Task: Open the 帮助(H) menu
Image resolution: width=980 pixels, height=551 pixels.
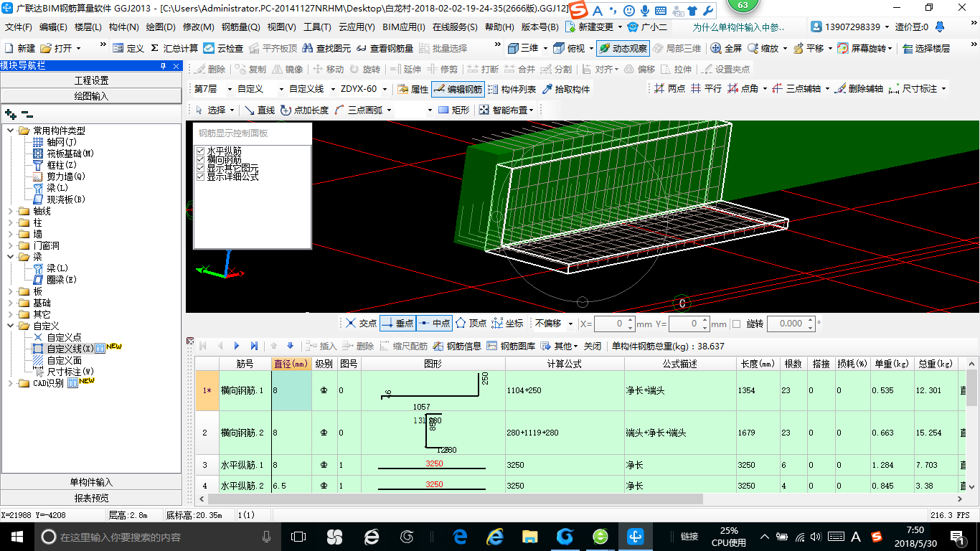Action: click(x=499, y=27)
